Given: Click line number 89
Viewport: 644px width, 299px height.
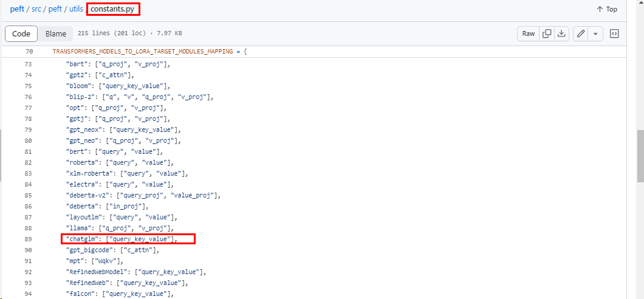Looking at the screenshot, I should click(x=29, y=239).
